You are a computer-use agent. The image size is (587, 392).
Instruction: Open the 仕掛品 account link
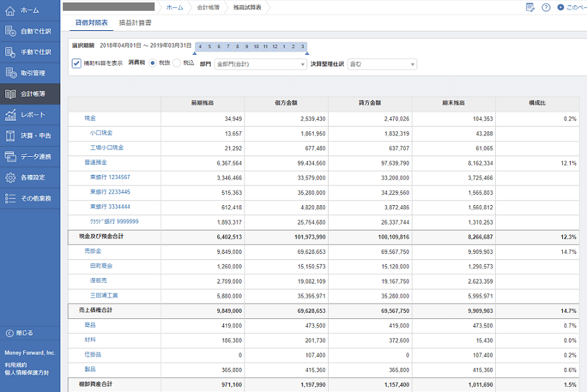point(93,354)
